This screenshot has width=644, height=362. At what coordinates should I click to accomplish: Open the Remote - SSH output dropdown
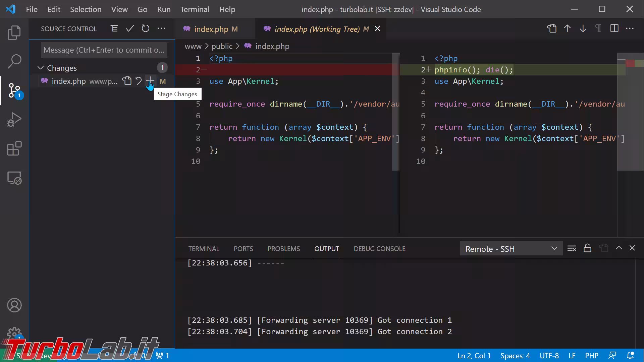click(511, 249)
